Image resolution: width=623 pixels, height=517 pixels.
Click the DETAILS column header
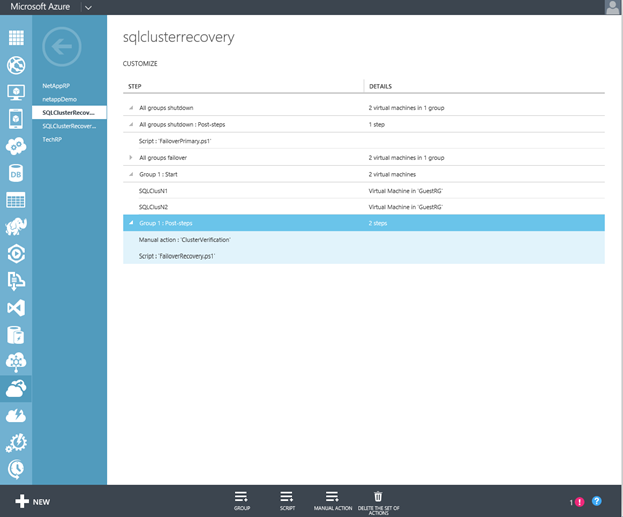pos(380,86)
